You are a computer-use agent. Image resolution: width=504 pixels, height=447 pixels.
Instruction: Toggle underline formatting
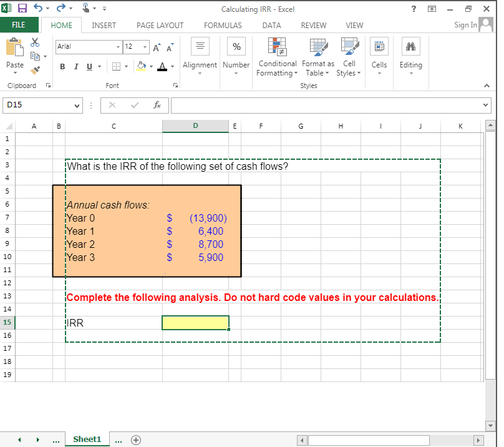pyautogui.click(x=88, y=66)
